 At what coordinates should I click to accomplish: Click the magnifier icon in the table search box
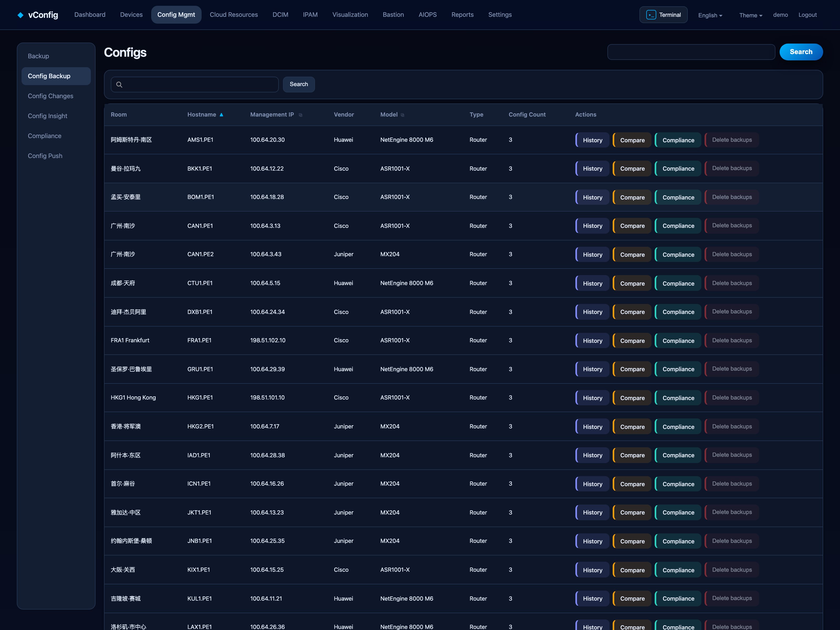tap(119, 84)
